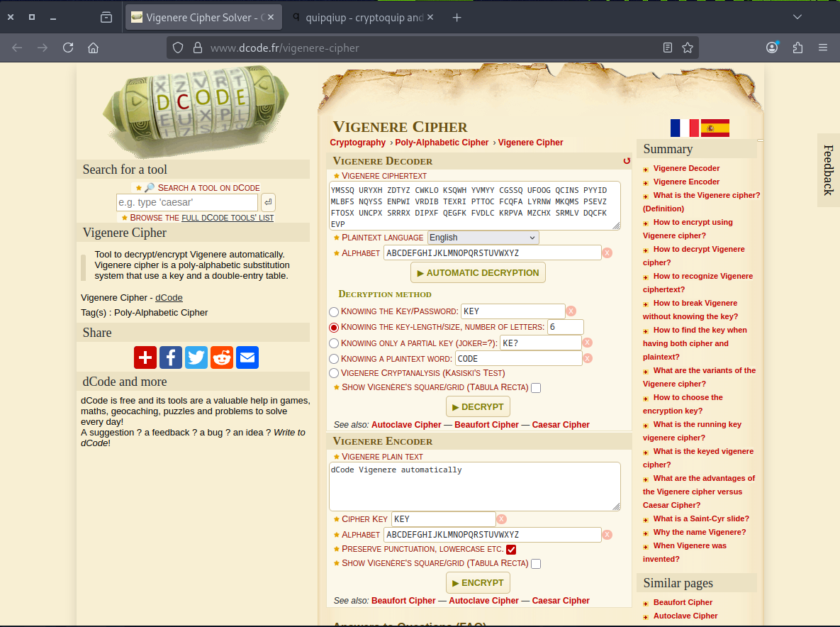Open the Firefox application menu

[x=823, y=48]
